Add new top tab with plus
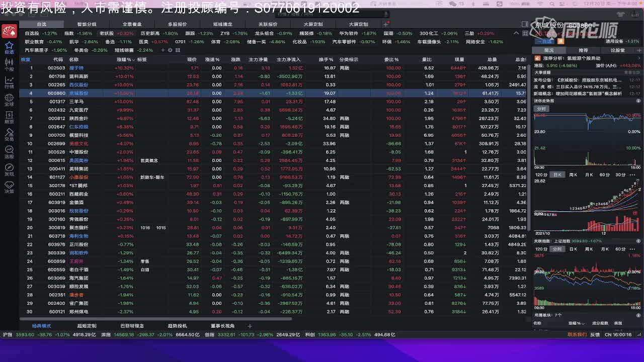The height and width of the screenshot is (362, 644). click(x=386, y=24)
